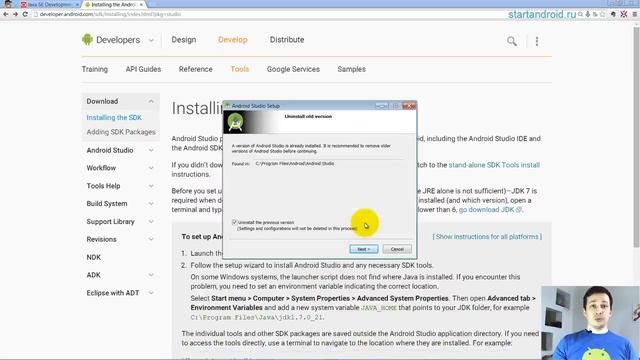Follow the stand-alone SDK Tools install link

[494, 165]
